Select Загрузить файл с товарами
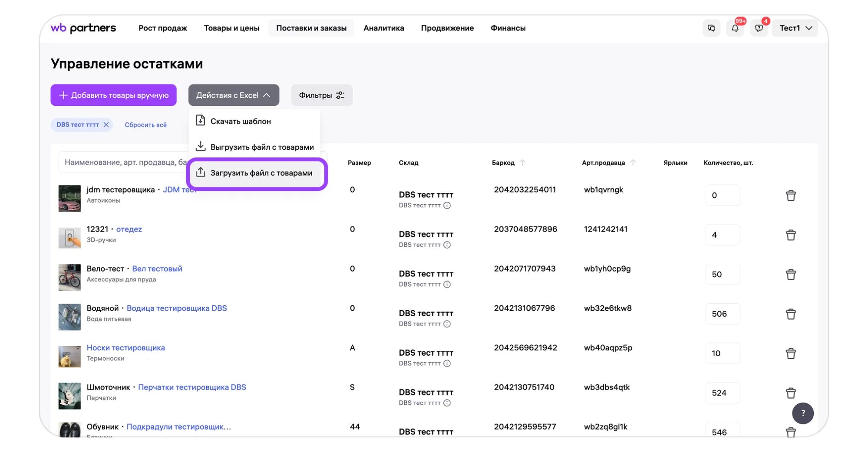 click(x=261, y=173)
